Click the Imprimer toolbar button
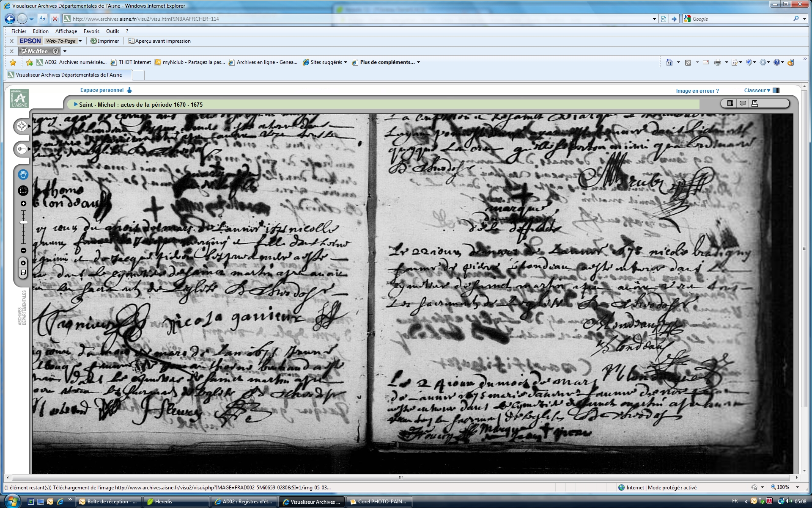Image resolution: width=812 pixels, height=508 pixels. click(x=105, y=41)
